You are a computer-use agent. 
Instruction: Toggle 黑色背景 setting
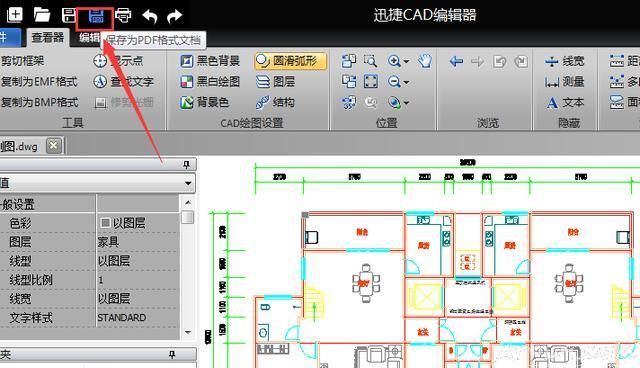pos(210,61)
